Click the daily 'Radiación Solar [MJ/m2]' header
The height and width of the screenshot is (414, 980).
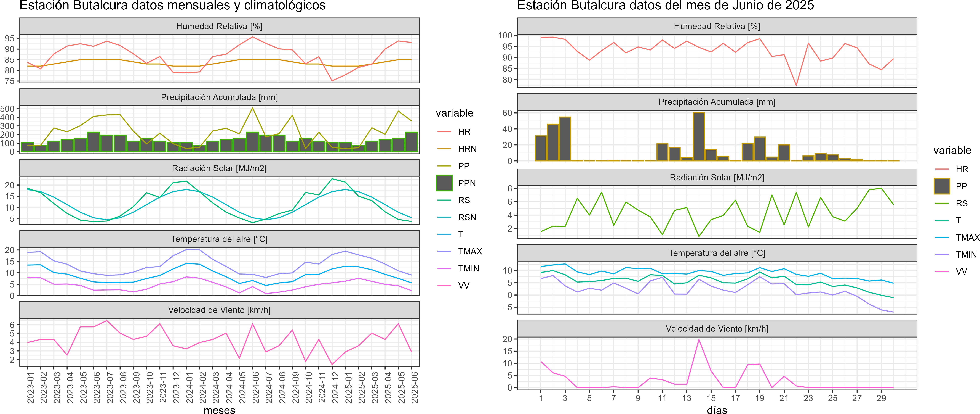tap(717, 178)
